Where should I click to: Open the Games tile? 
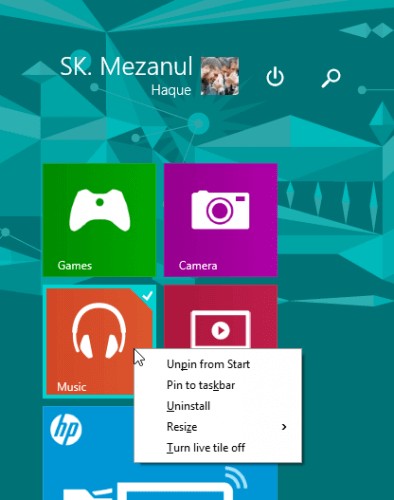point(99,220)
